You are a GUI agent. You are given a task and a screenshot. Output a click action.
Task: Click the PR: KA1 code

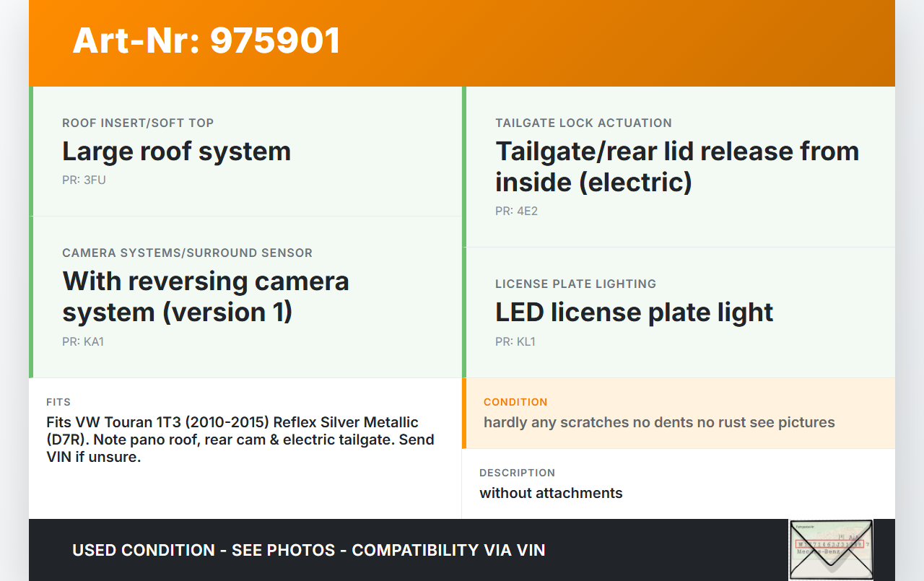pyautogui.click(x=83, y=341)
